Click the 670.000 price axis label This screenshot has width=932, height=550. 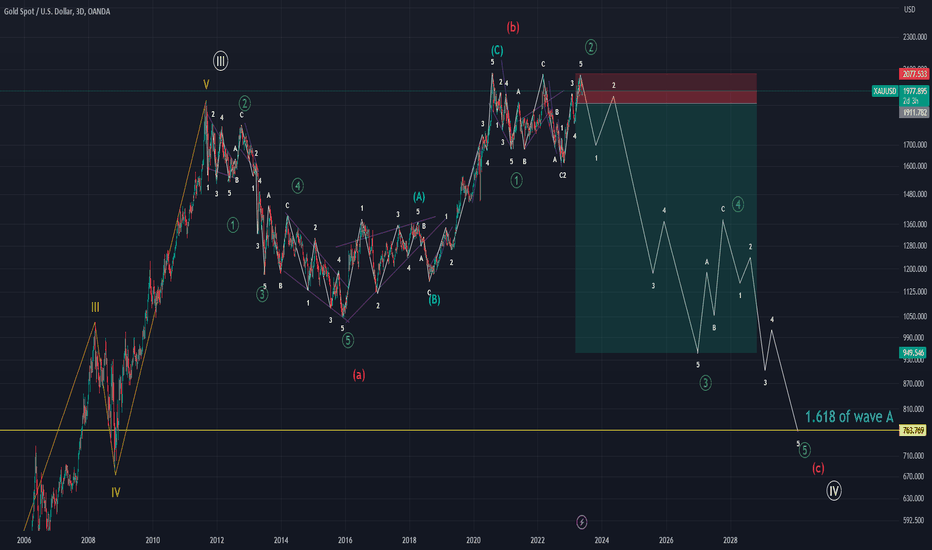point(914,476)
